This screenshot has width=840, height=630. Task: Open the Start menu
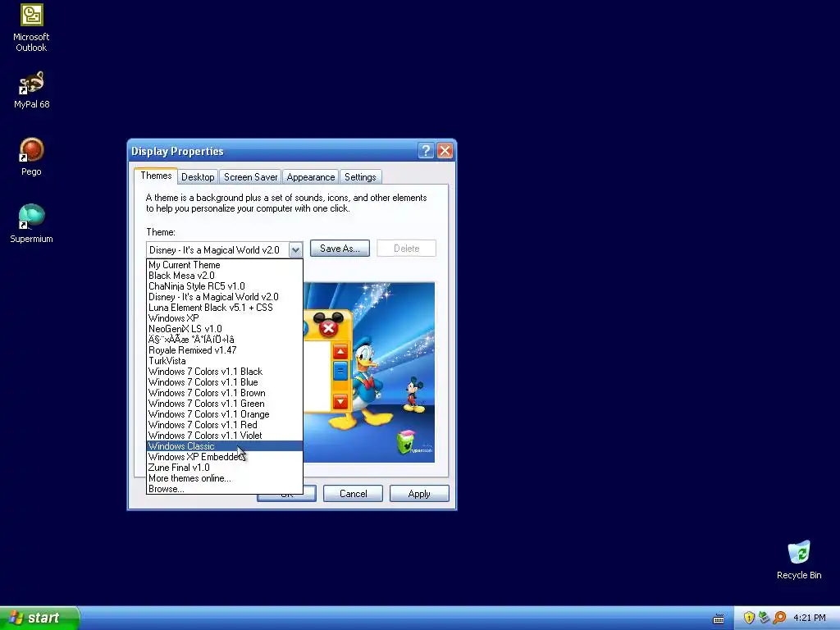pyautogui.click(x=39, y=618)
